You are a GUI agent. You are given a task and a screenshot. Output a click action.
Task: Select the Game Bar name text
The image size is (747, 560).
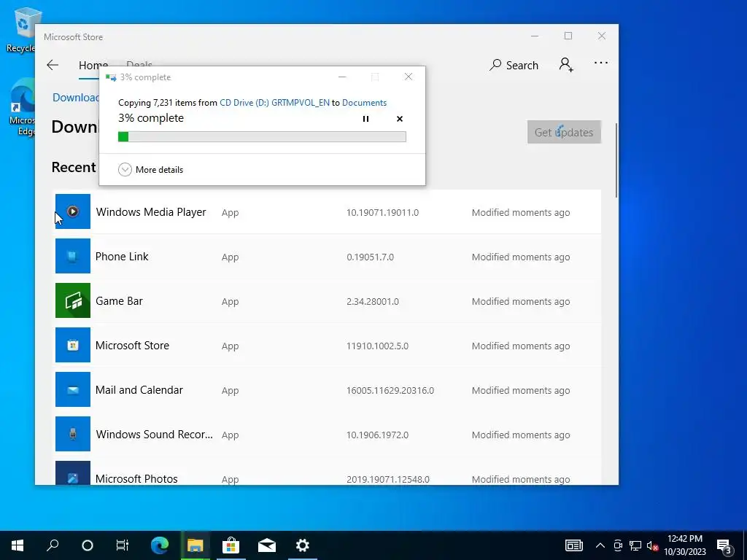119,301
